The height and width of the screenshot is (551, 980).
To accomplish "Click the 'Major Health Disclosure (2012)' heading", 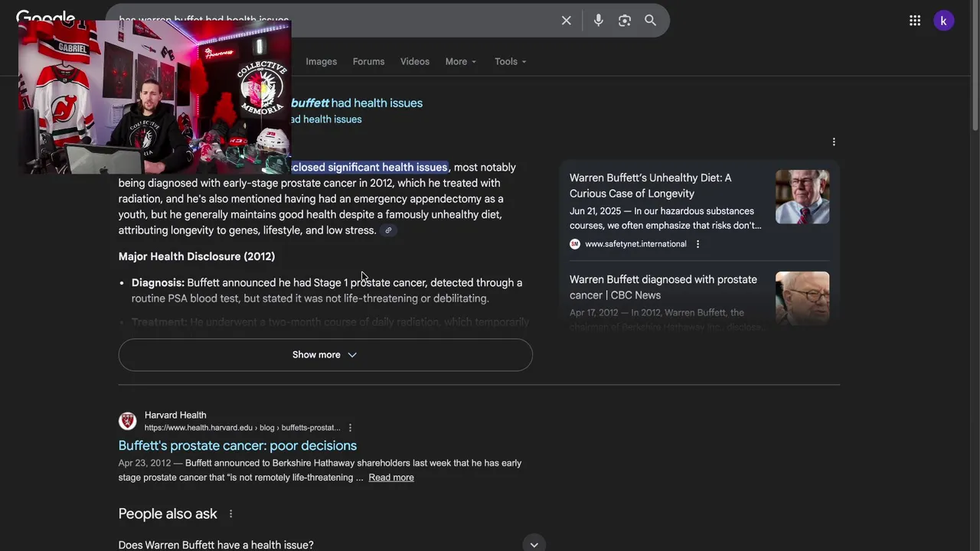I will (x=197, y=256).
